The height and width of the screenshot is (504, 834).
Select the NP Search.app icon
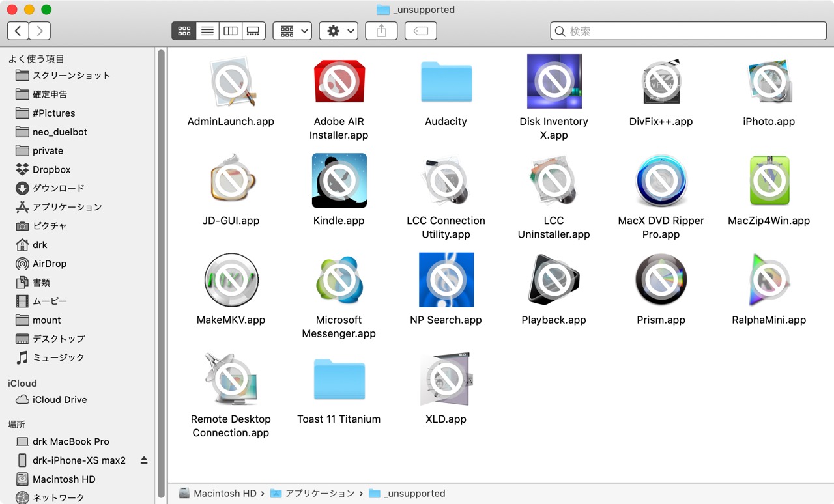tap(446, 280)
